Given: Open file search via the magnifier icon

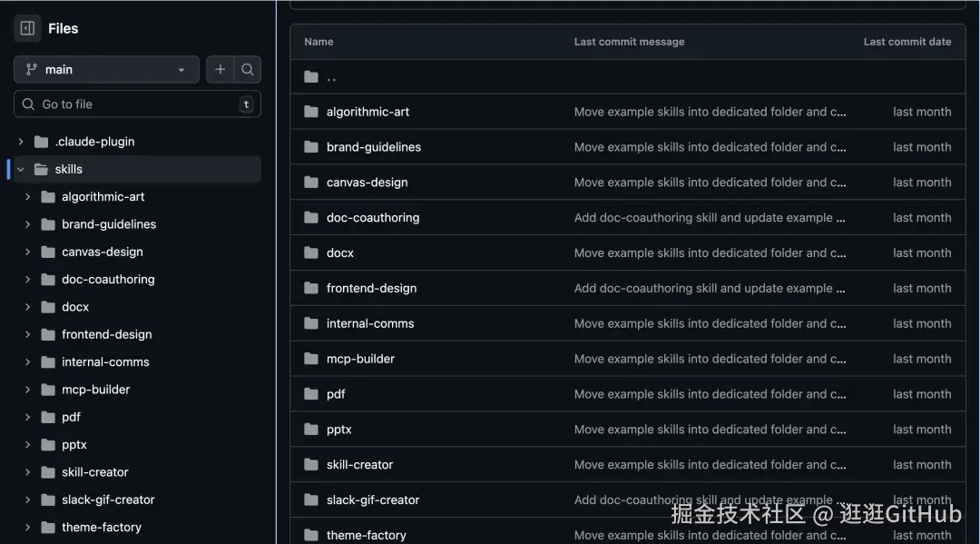Looking at the screenshot, I should [247, 69].
